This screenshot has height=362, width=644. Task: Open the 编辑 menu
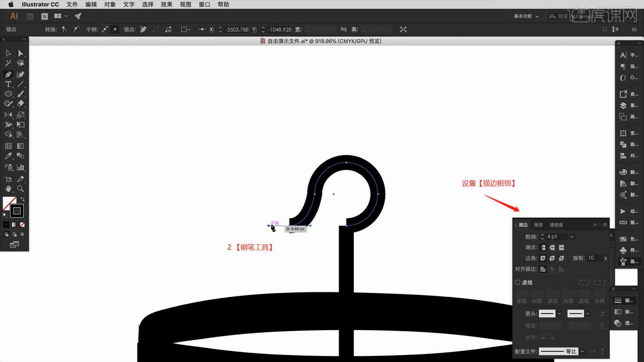coord(91,4)
